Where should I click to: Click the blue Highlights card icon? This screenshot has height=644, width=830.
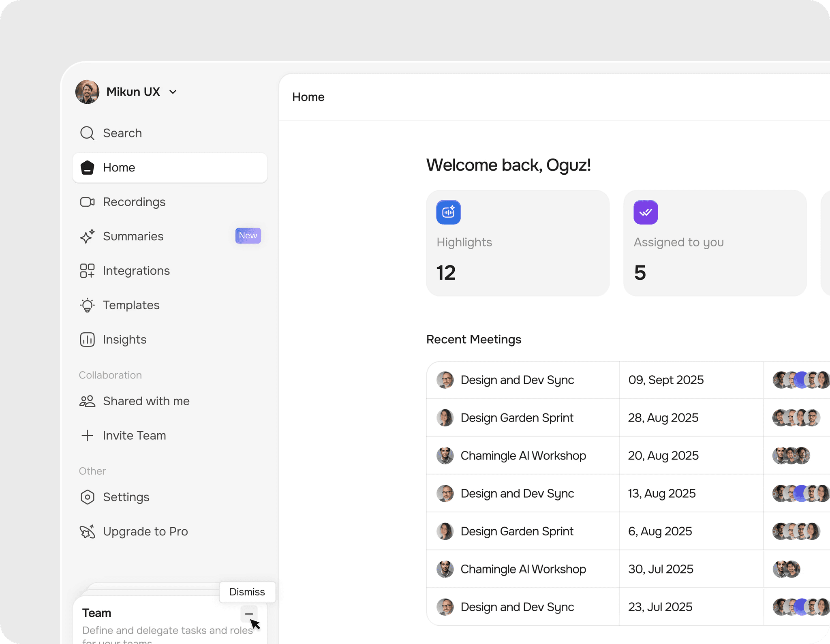coord(448,212)
